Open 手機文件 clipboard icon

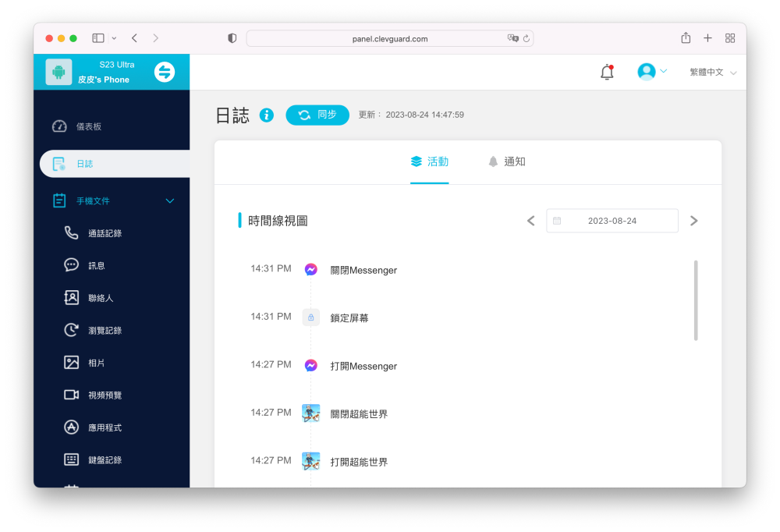pyautogui.click(x=59, y=200)
